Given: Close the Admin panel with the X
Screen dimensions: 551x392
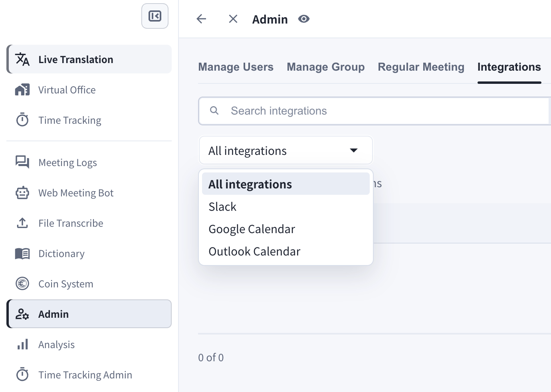Looking at the screenshot, I should [233, 19].
